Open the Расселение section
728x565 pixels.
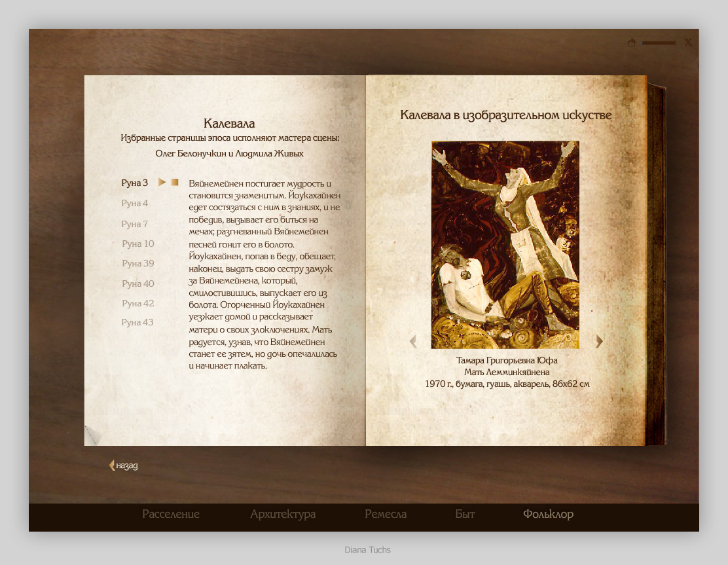tap(171, 514)
